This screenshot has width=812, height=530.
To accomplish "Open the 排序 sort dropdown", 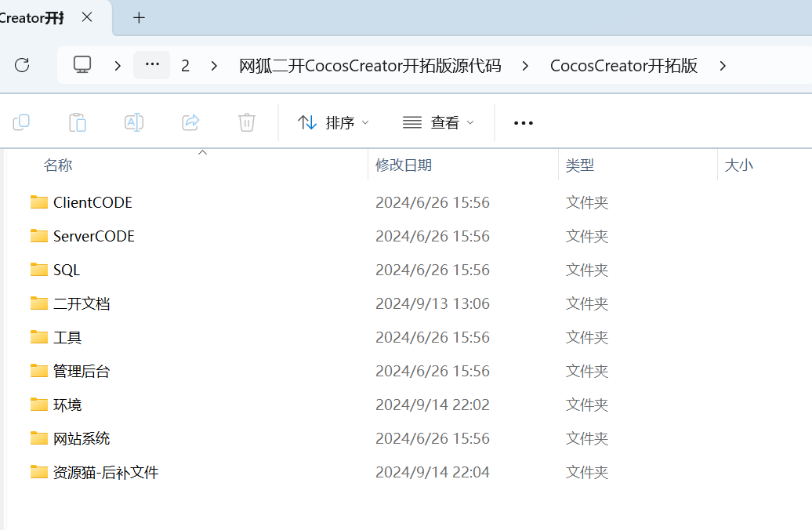I will [334, 123].
